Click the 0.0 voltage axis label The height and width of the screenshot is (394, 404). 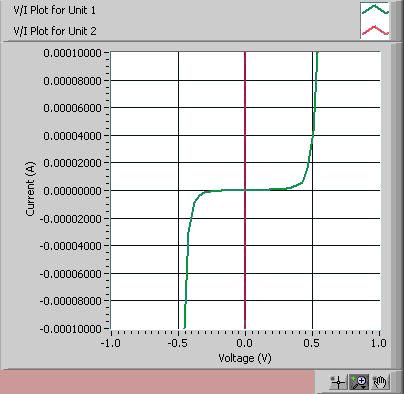pos(245,343)
